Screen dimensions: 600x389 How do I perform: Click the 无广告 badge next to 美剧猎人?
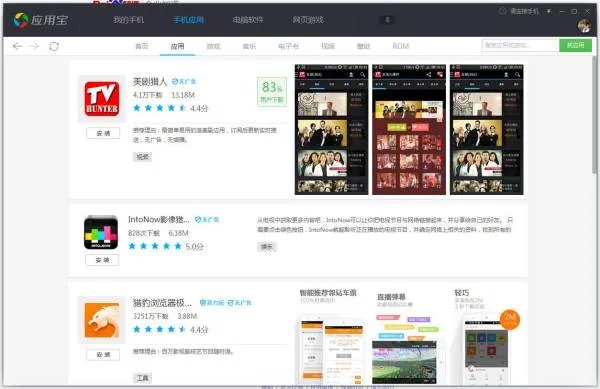[x=184, y=81]
